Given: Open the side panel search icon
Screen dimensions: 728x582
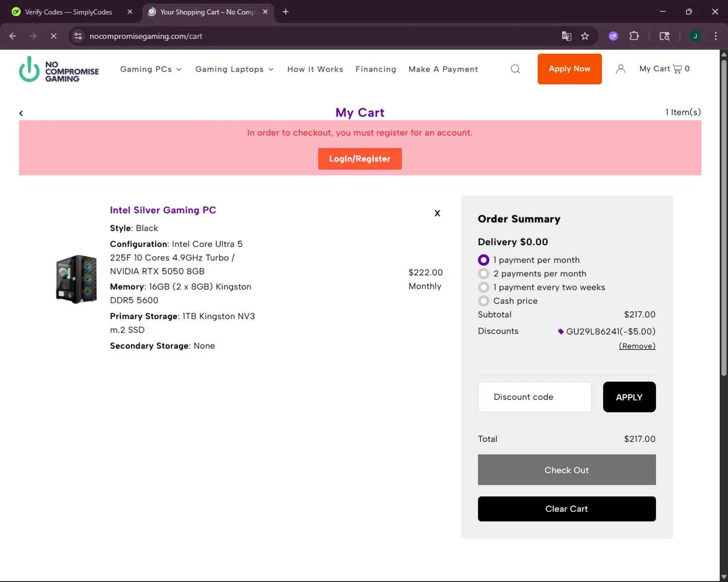Looking at the screenshot, I should [x=664, y=36].
